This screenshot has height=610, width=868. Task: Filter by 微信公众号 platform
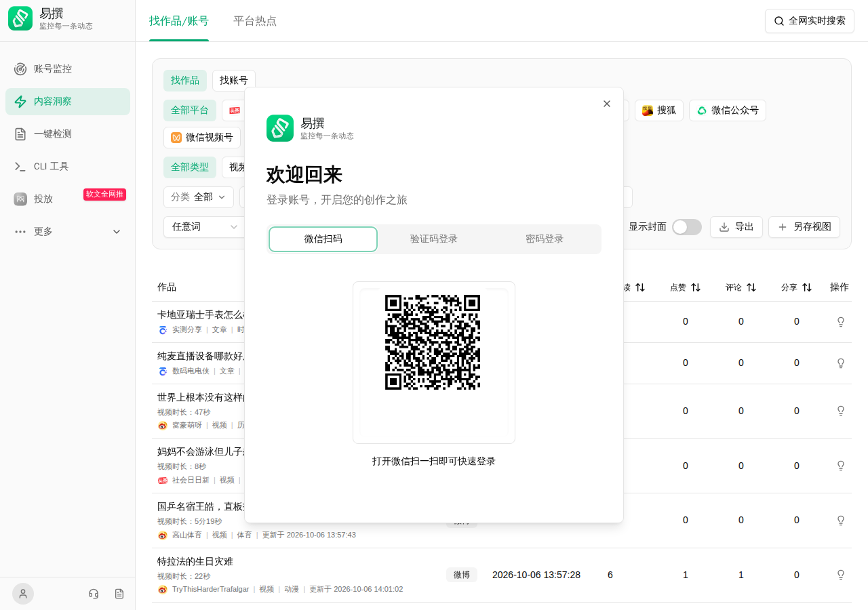(x=728, y=110)
